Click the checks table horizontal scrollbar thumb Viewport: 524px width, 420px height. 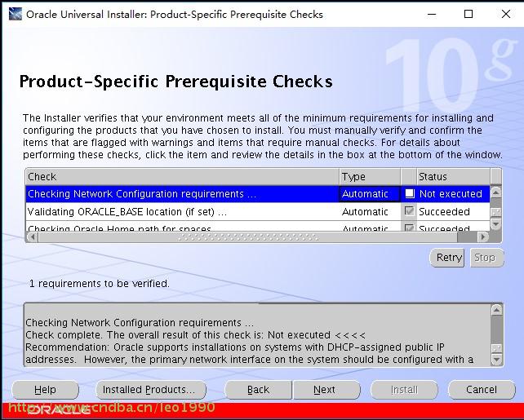click(247, 237)
